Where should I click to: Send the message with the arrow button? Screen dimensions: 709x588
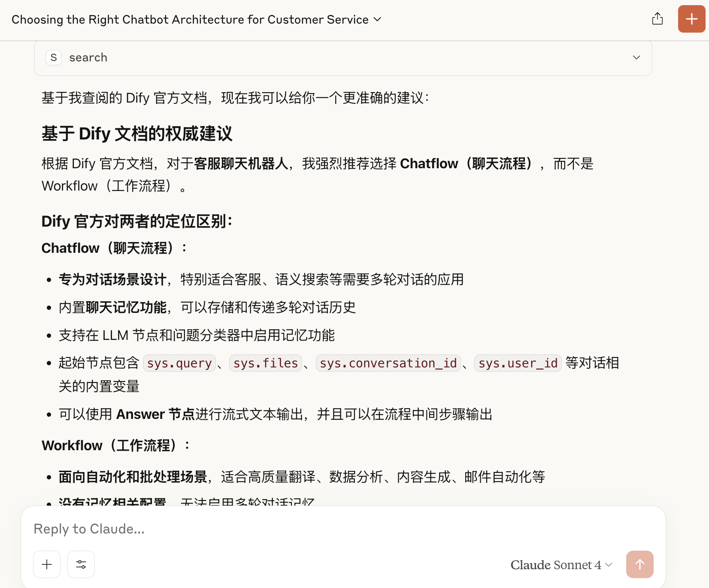(639, 564)
